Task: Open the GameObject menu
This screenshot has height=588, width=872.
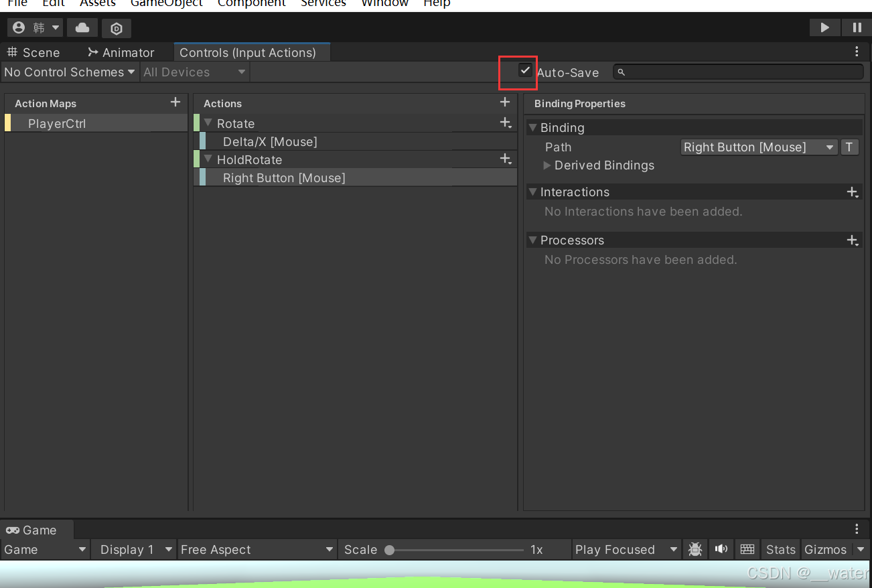Action: [167, 3]
